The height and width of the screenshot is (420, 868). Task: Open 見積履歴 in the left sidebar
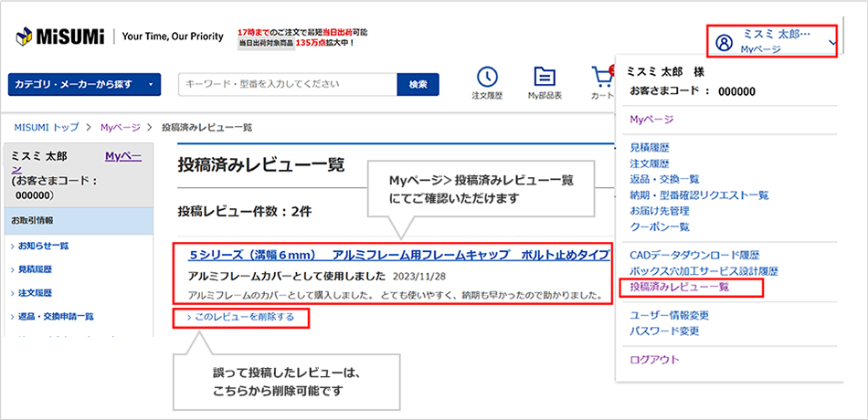(36, 269)
